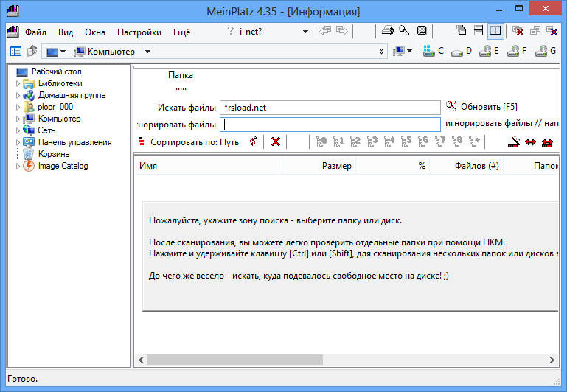Viewport: 567px width, 392px height.
Task: Expand the plopr_000 tree node
Action: pyautogui.click(x=18, y=107)
